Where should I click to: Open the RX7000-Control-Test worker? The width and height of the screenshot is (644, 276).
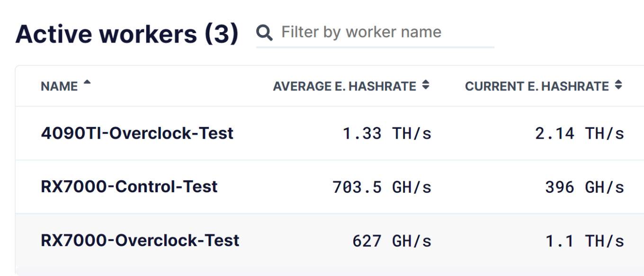click(x=129, y=187)
